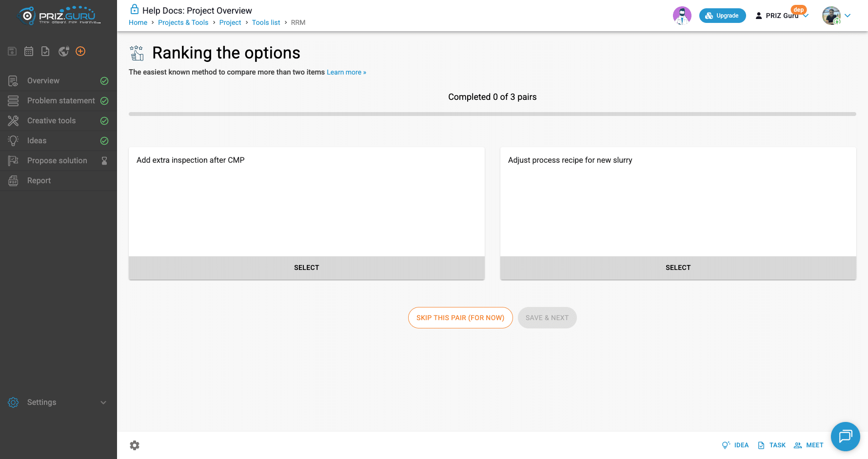Click the 'Completed 0 of 3 pairs' text
This screenshot has width=868, height=459.
[493, 97]
